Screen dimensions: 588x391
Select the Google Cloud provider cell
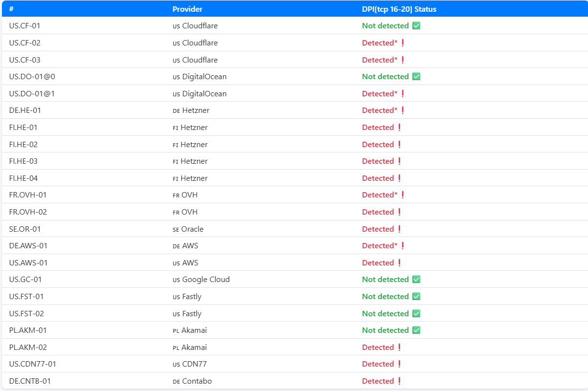point(205,280)
